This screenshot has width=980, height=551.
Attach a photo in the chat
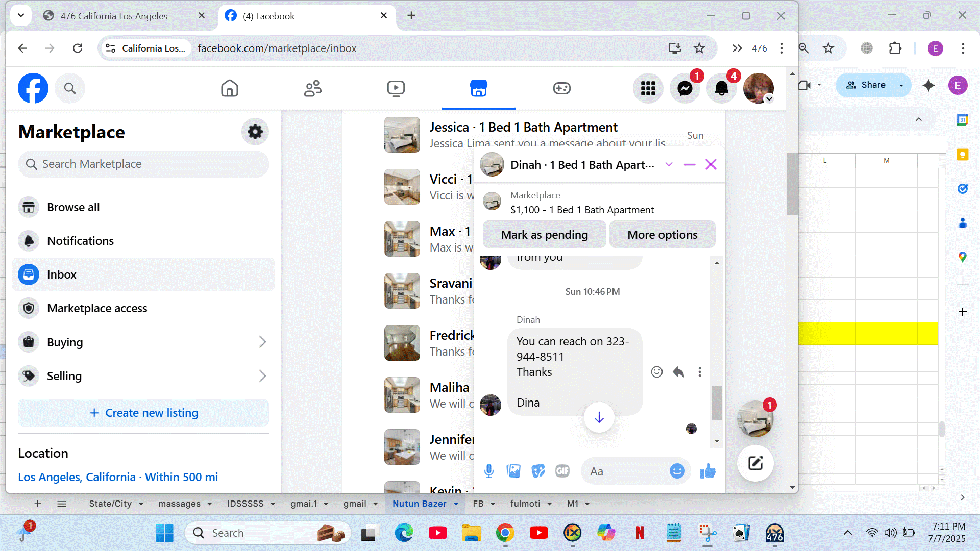pos(513,471)
